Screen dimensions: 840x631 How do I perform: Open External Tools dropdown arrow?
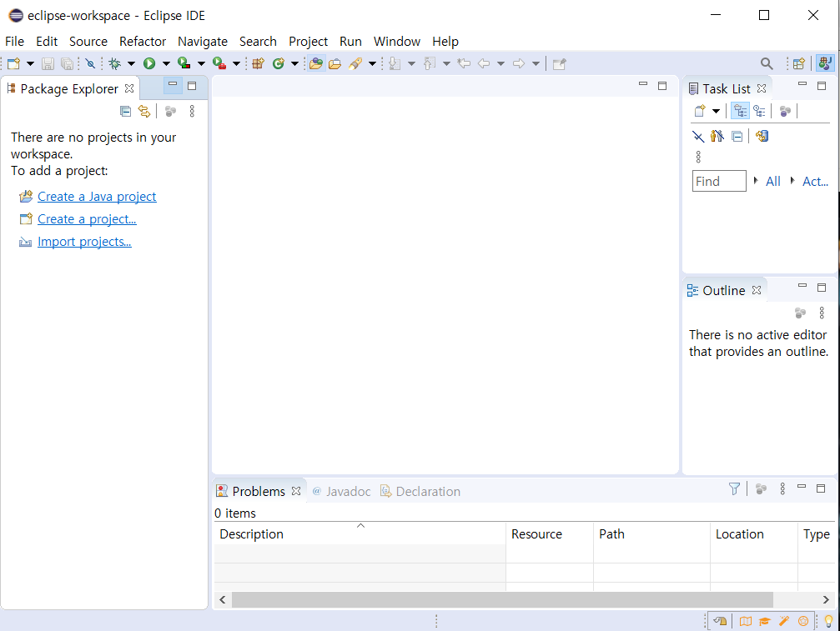[236, 63]
